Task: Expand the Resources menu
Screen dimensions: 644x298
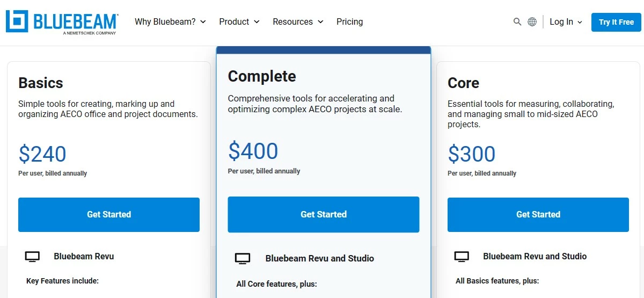Action: 298,22
